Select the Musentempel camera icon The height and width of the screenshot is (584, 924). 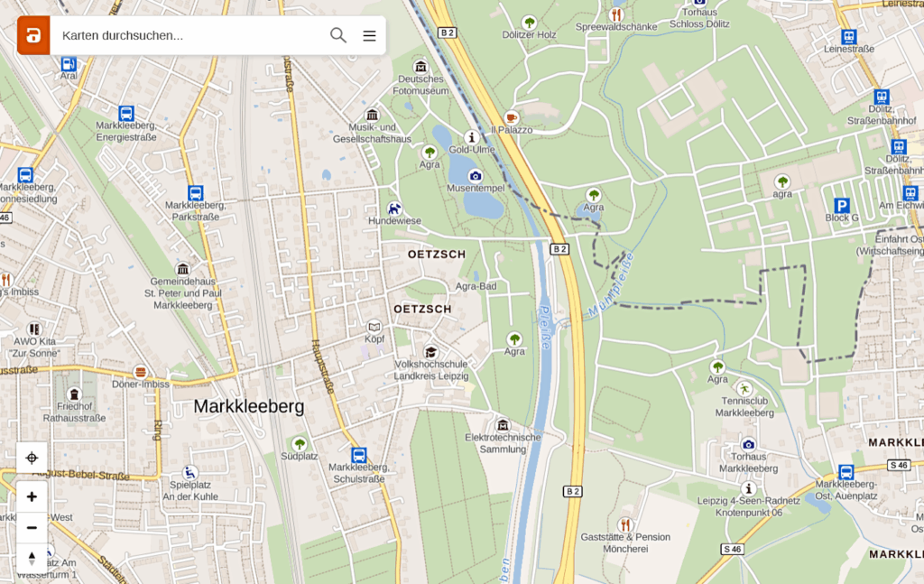point(475,175)
